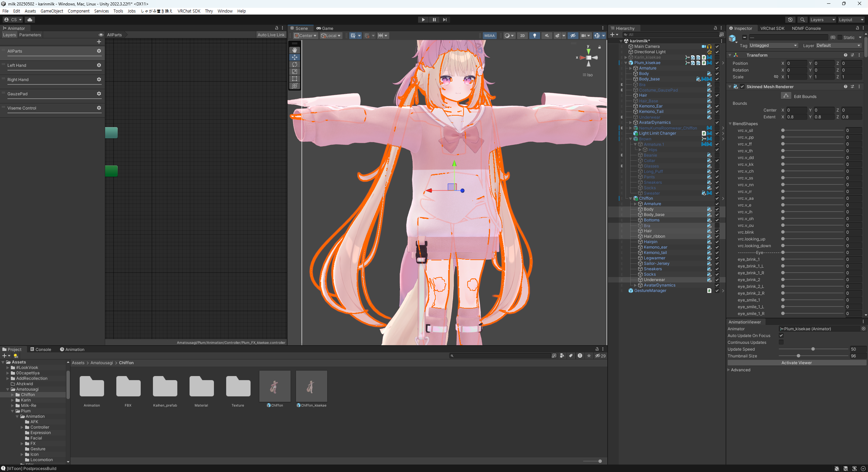868x472 pixels.
Task: Open AllParts layer settings gear
Action: point(99,51)
